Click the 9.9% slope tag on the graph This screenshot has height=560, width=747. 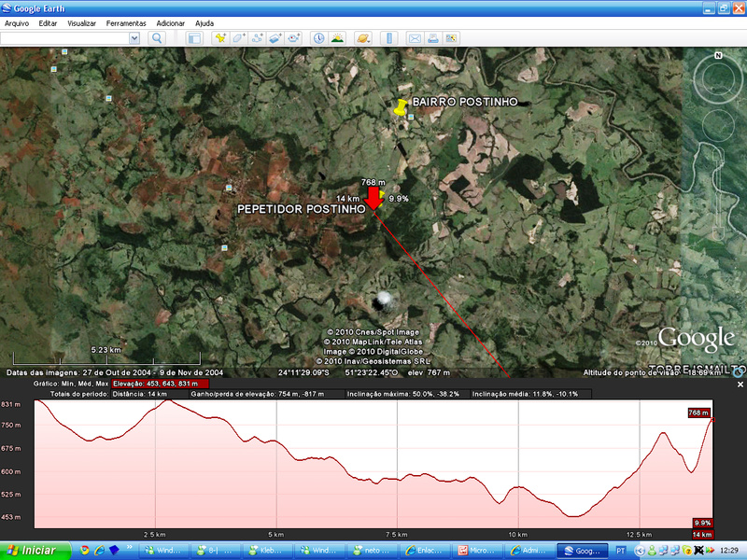(x=703, y=523)
